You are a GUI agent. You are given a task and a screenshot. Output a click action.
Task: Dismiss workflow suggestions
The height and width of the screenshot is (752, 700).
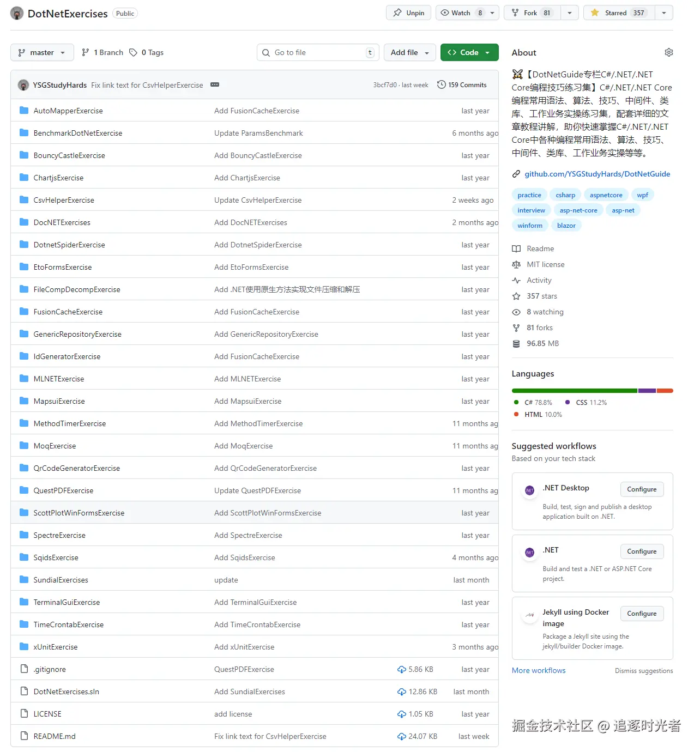coord(644,671)
